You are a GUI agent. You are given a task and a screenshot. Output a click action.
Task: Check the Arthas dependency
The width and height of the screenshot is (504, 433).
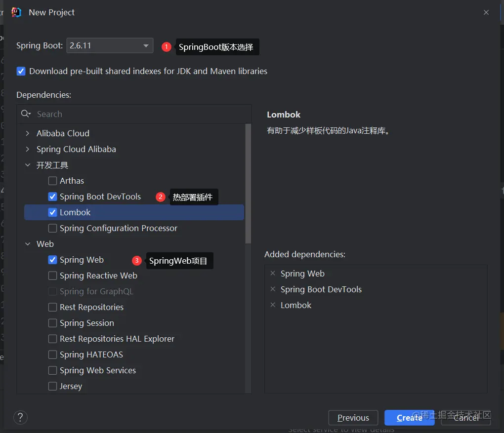pyautogui.click(x=52, y=181)
